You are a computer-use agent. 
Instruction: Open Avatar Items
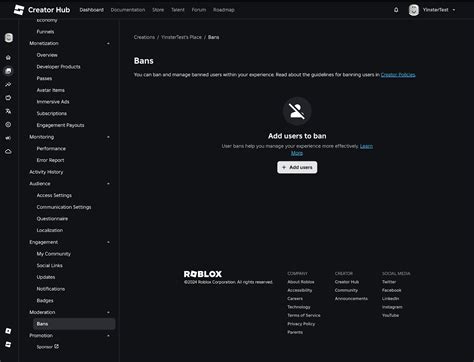point(50,90)
